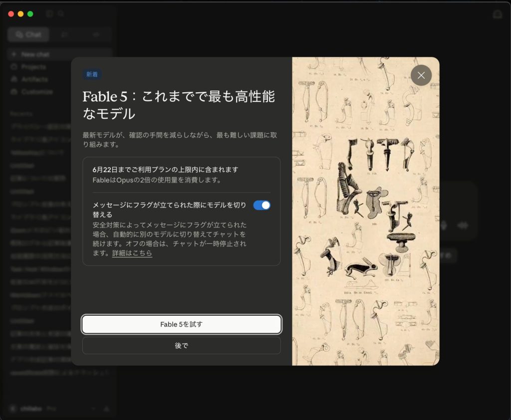Viewport: 511px width, 420px height.
Task: Click the ghost icon in the window corner
Action: [498, 14]
